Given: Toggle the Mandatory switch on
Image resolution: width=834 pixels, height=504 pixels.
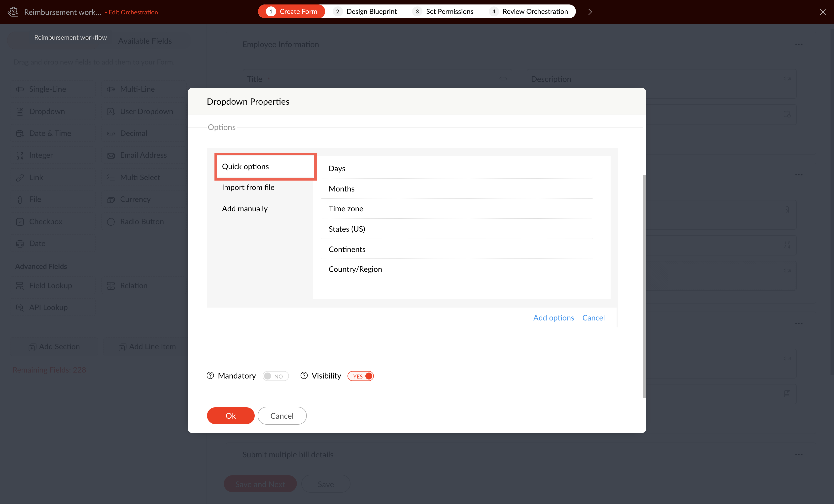Looking at the screenshot, I should pyautogui.click(x=276, y=376).
